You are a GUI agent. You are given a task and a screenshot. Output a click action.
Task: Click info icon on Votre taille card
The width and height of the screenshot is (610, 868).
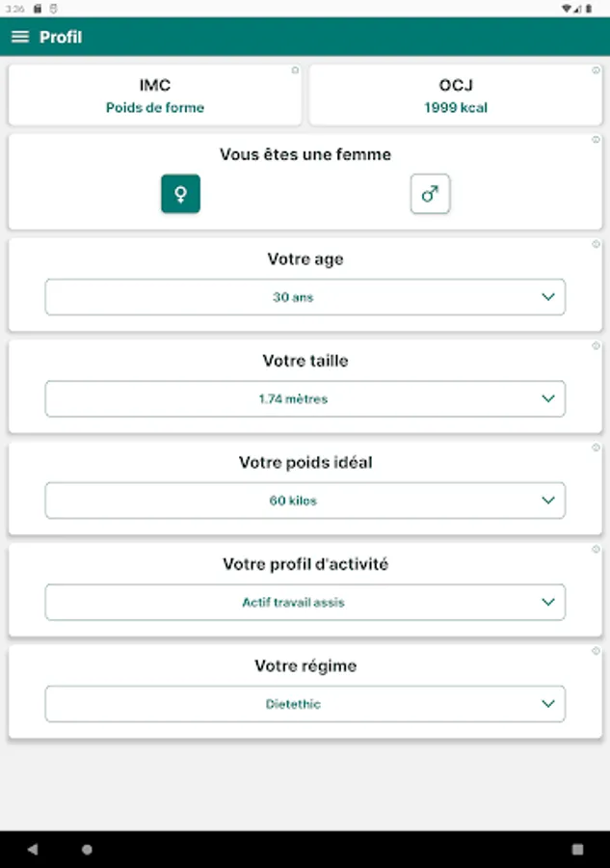(596, 345)
